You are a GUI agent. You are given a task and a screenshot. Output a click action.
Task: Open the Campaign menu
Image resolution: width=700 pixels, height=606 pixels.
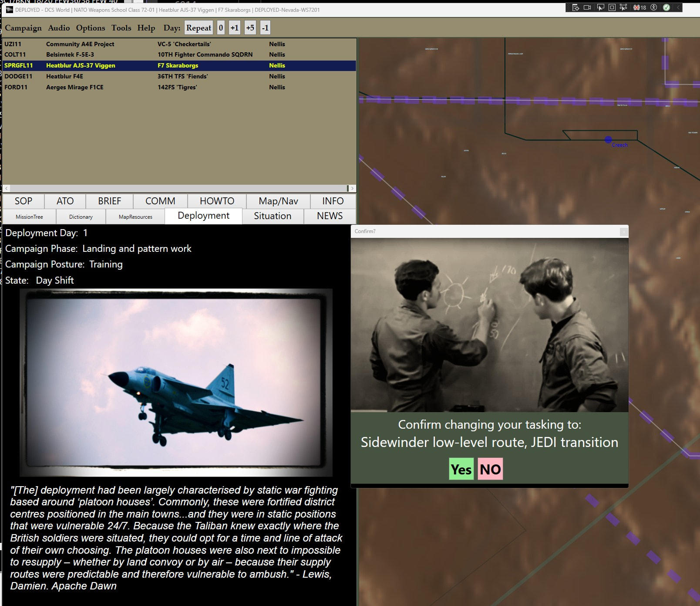(x=23, y=28)
